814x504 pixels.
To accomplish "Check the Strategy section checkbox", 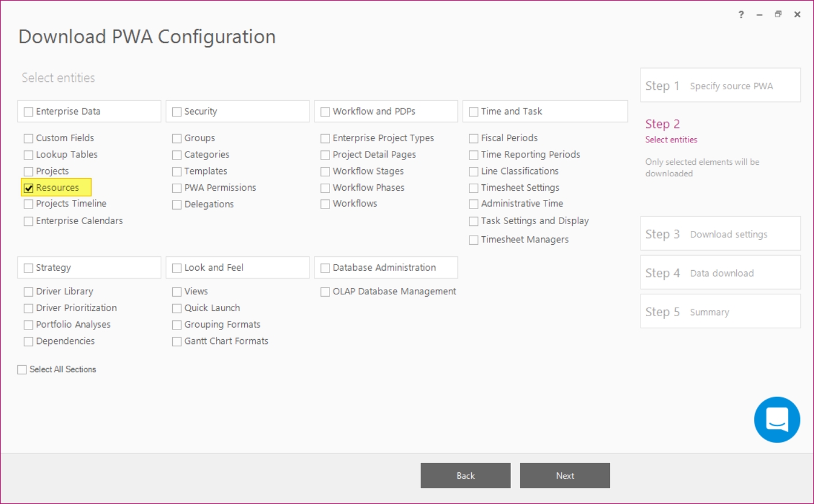I will (x=28, y=268).
